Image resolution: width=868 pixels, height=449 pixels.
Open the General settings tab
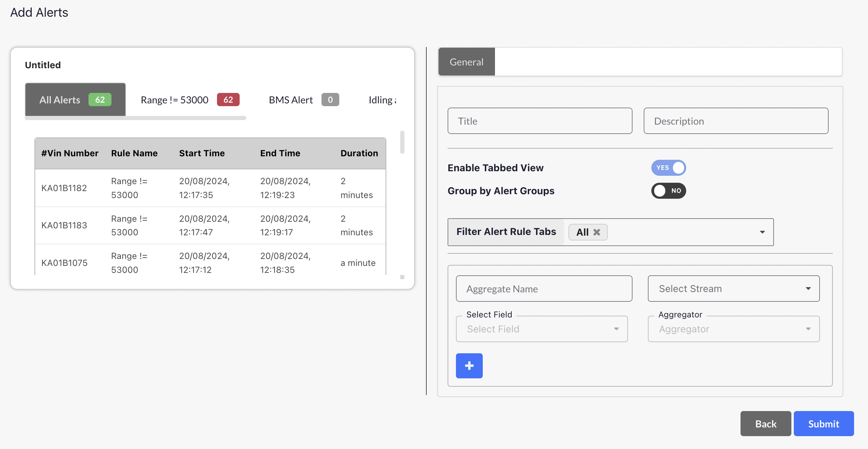pos(466,62)
